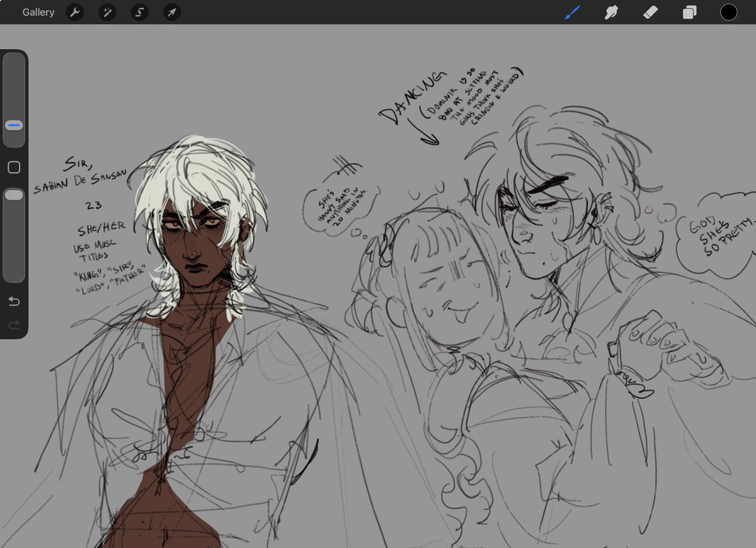Click the brush opacity slider handle
This screenshot has height=548, width=756.
pyautogui.click(x=14, y=195)
